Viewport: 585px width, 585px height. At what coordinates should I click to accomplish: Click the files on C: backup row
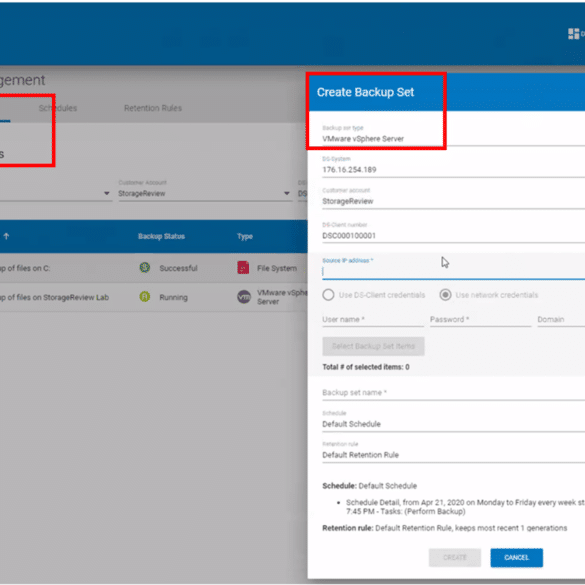(154, 268)
